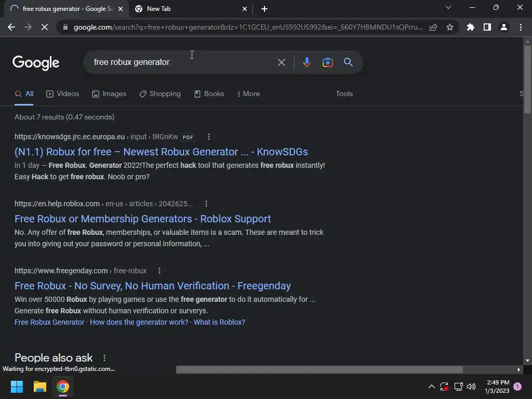Open the Chrome extensions puzzle icon
The width and height of the screenshot is (532, 399).
click(470, 27)
